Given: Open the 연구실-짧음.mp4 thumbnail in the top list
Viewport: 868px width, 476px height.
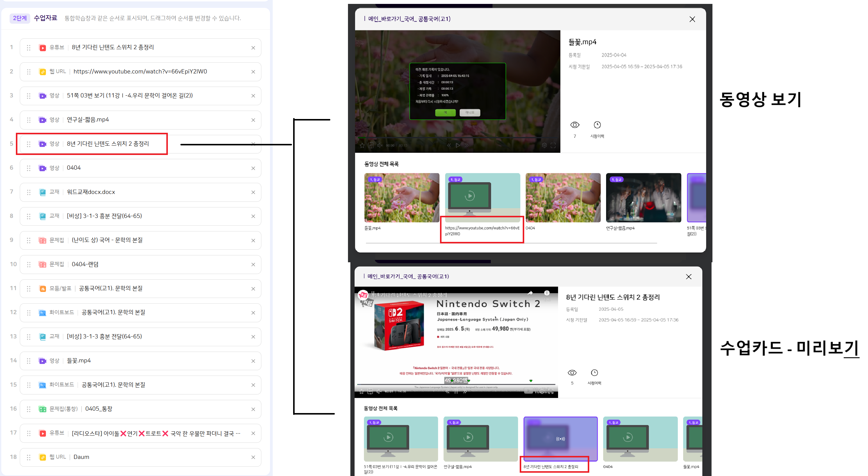Looking at the screenshot, I should click(x=643, y=198).
